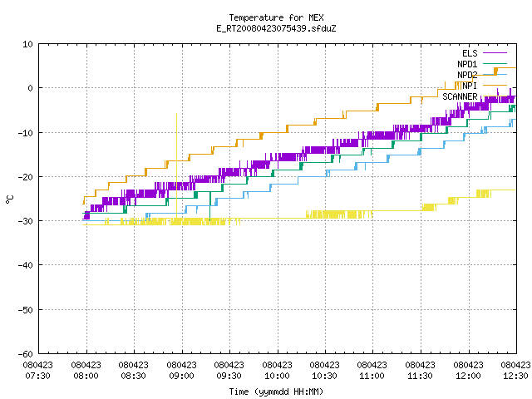Click the °C y-axis unit label
This screenshot has height=399, width=532.
click(x=9, y=199)
